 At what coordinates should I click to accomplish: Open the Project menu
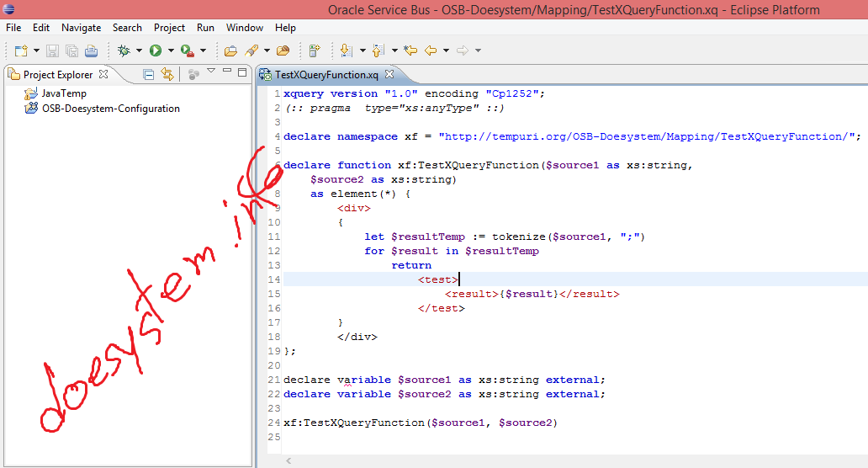pos(169,28)
